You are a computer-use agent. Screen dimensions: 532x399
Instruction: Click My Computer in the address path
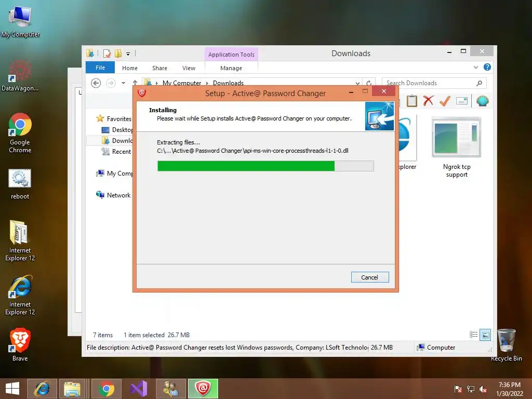pos(181,83)
